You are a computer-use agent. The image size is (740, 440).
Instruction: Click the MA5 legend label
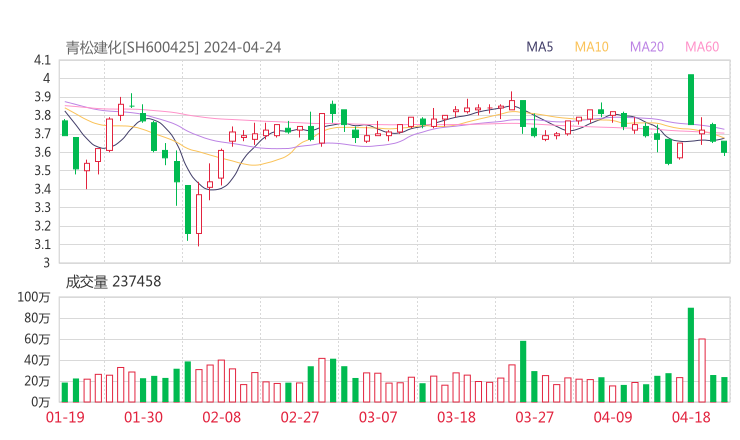coord(539,47)
